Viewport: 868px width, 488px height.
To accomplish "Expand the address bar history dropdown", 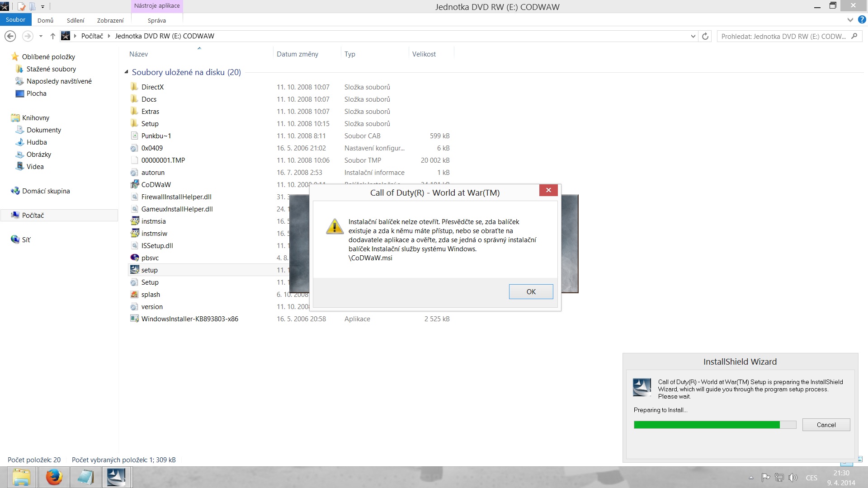I will (693, 36).
